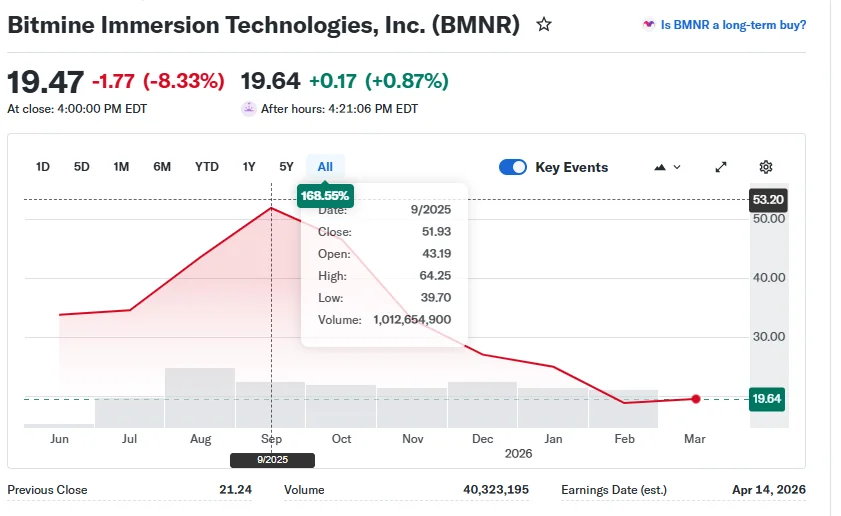Image resolution: width=841 pixels, height=516 pixels.
Task: Show the 5Y chart range
Action: (x=287, y=167)
